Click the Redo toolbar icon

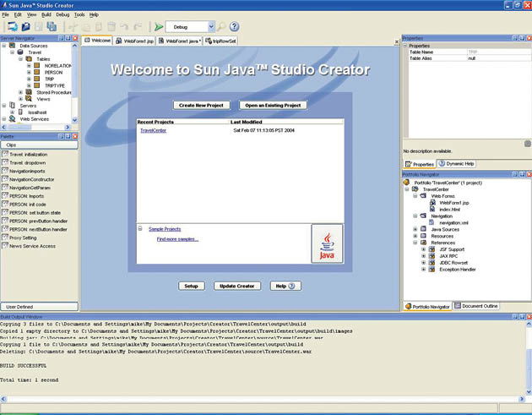137,26
